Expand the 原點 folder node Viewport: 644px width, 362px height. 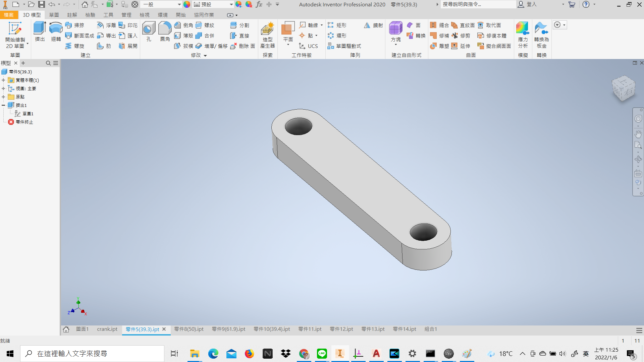(x=3, y=97)
